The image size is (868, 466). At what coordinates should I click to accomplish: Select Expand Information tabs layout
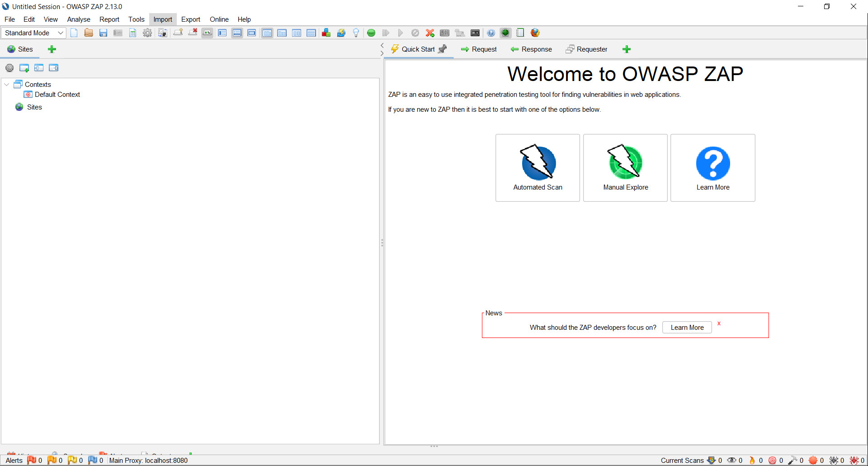pos(237,33)
